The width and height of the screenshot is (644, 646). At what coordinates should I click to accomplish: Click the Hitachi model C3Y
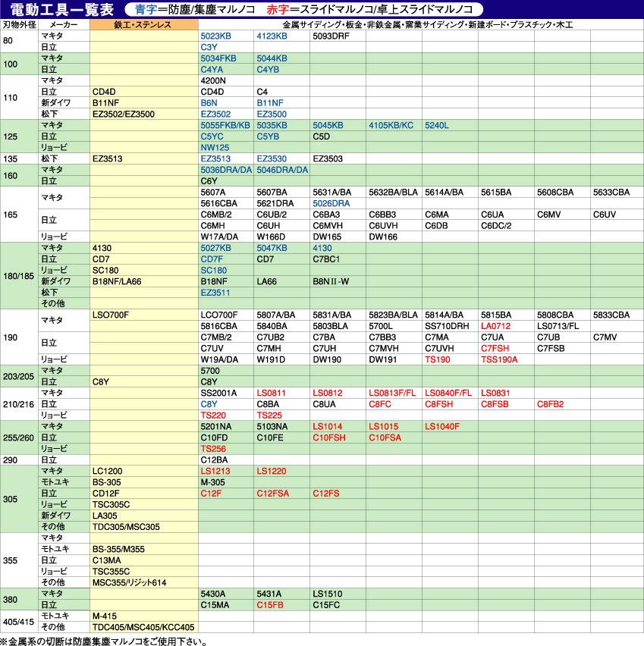click(209, 47)
